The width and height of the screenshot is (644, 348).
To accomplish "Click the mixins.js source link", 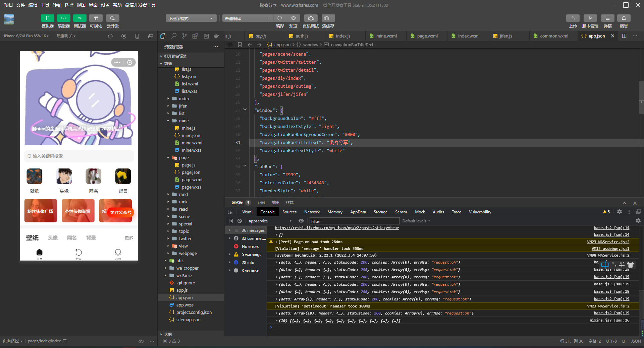I will click(609, 321).
